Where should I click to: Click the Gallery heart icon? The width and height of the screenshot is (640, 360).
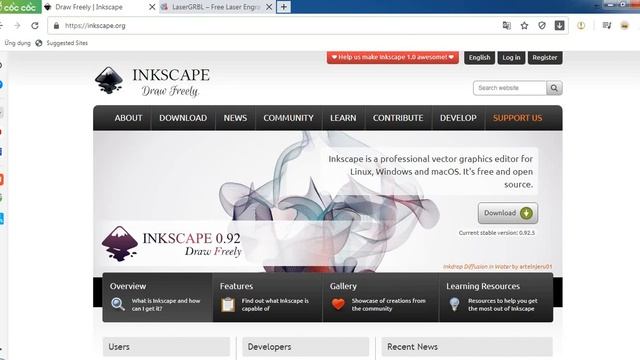[338, 304]
